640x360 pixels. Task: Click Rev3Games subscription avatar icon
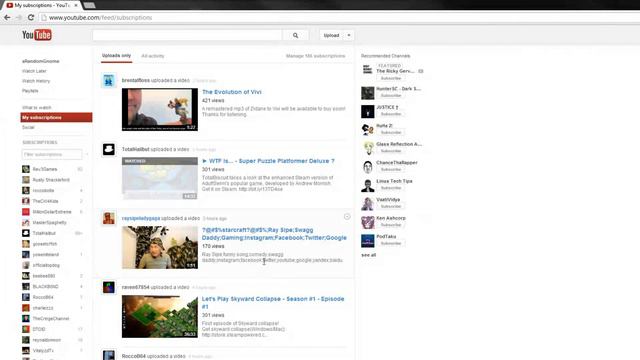coord(26,169)
